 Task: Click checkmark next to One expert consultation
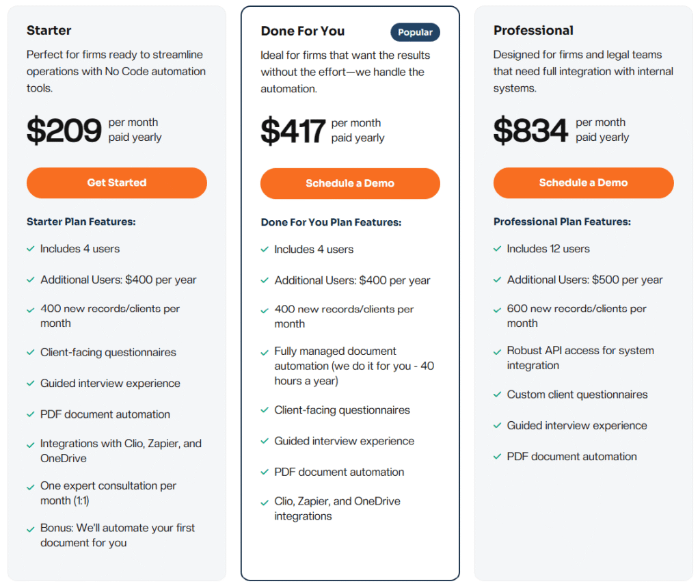point(31,487)
